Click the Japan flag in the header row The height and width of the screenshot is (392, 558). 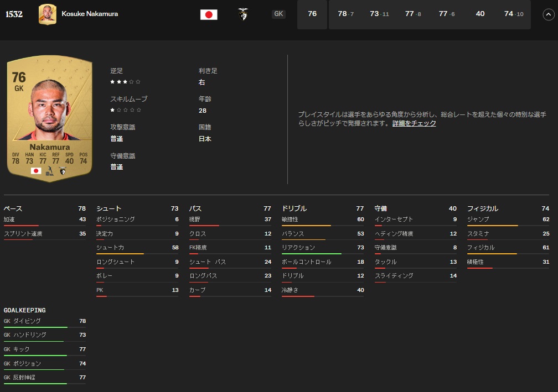coord(209,14)
